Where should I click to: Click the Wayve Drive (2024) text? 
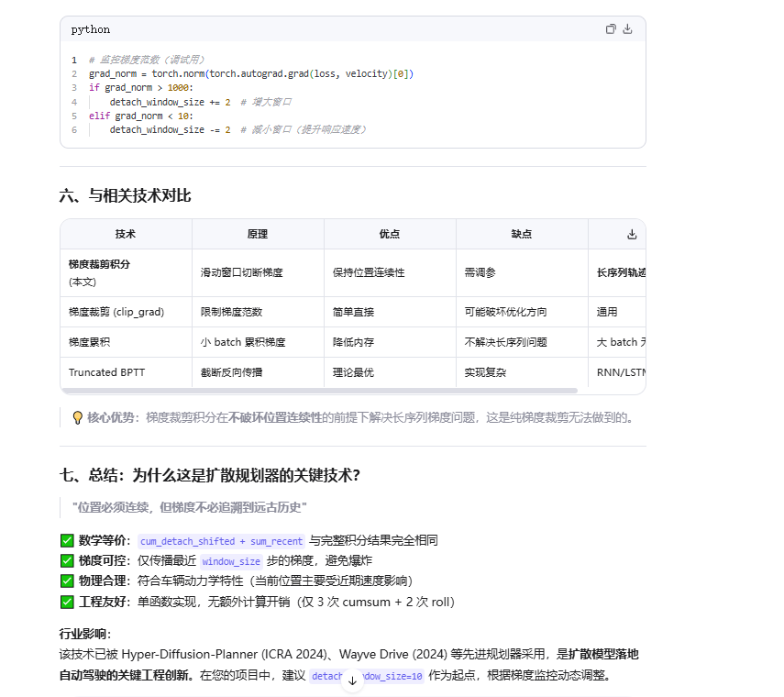393,655
